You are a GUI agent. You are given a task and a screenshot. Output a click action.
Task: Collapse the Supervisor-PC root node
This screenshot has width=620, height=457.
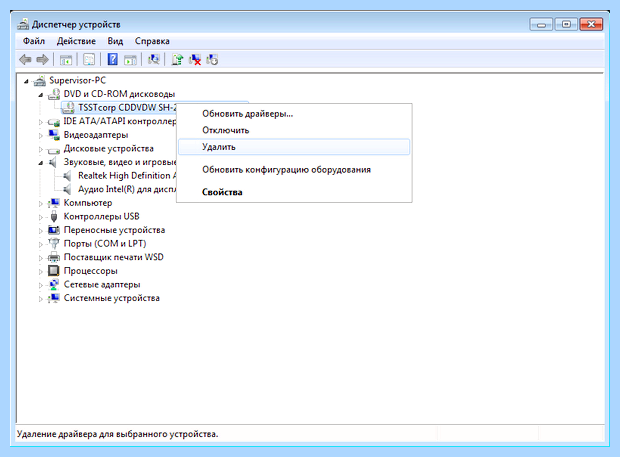point(26,81)
